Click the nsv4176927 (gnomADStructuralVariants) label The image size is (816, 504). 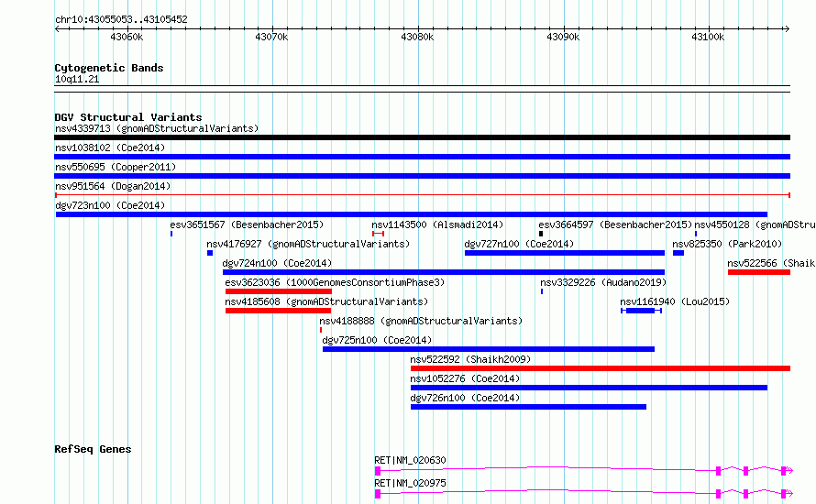pos(308,244)
